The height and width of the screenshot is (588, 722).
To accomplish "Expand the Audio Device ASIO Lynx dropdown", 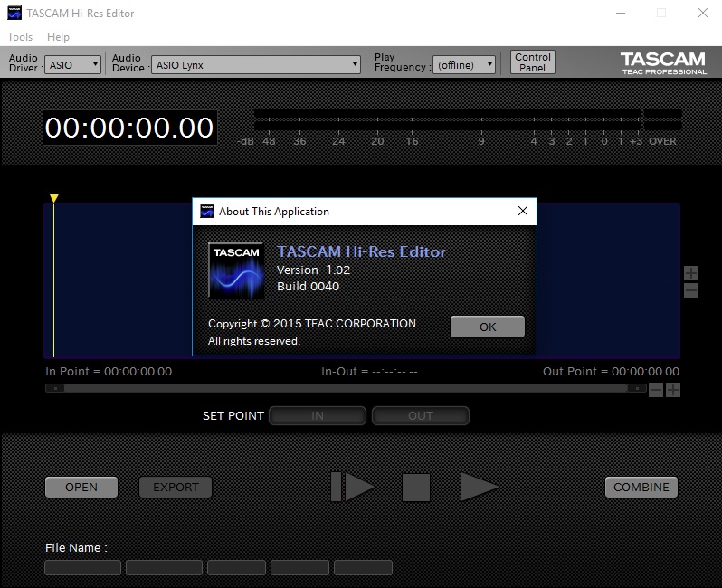I will pos(255,64).
